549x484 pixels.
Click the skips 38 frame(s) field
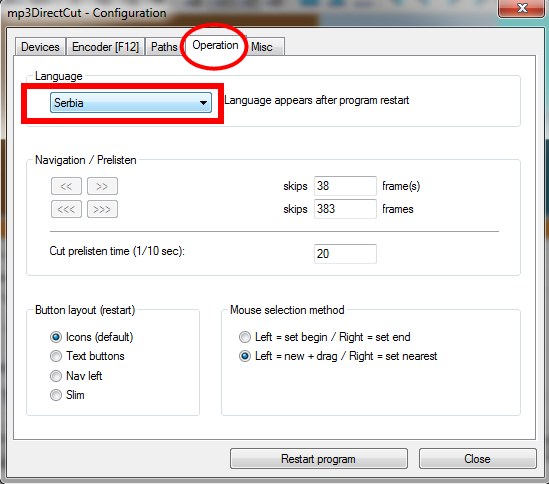[x=345, y=186]
